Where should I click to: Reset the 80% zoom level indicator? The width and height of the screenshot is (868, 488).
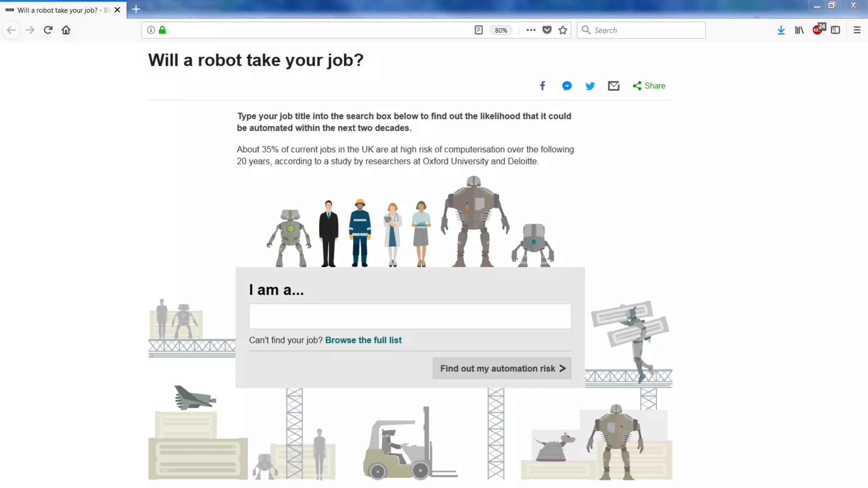pyautogui.click(x=501, y=30)
